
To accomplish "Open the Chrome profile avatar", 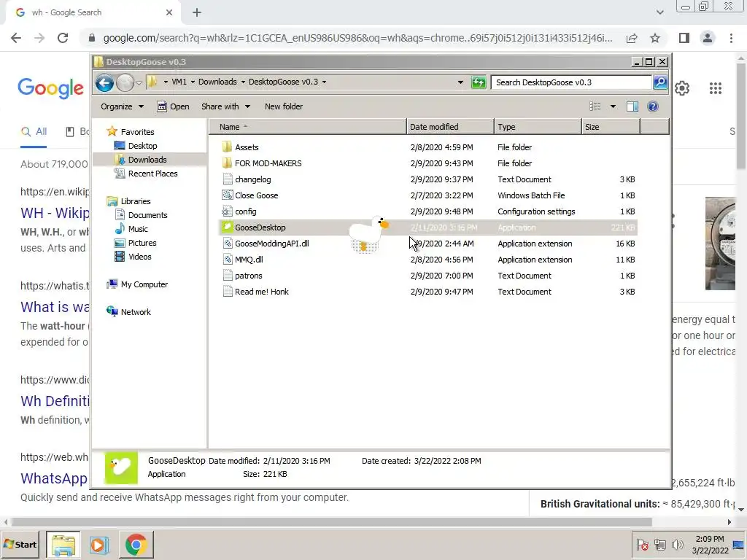I will (708, 38).
